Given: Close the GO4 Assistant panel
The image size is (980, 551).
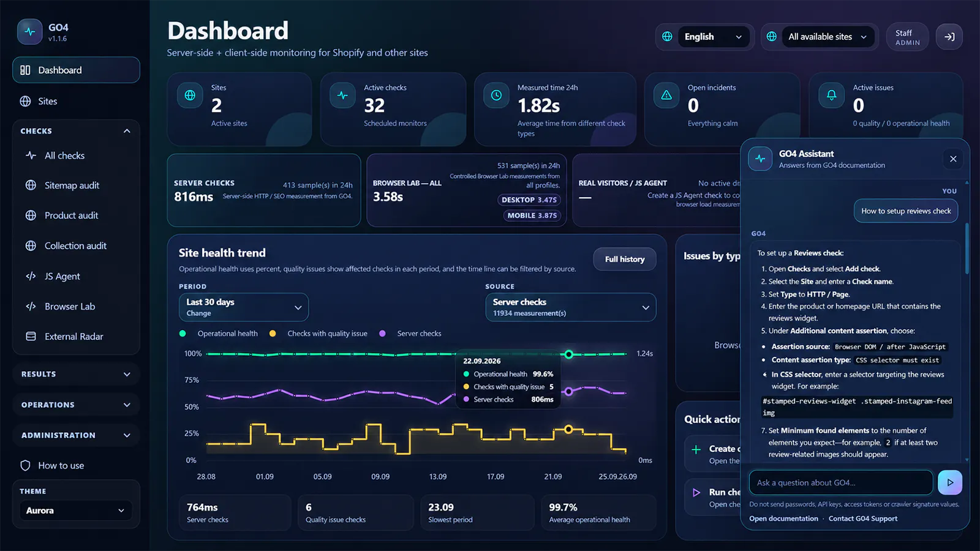Looking at the screenshot, I should click(953, 159).
